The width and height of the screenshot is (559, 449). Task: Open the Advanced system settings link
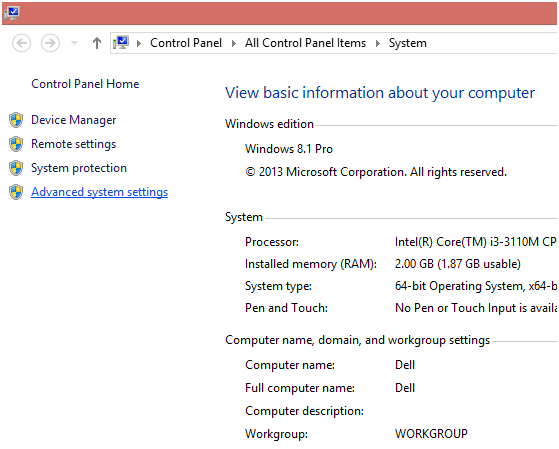pos(99,192)
